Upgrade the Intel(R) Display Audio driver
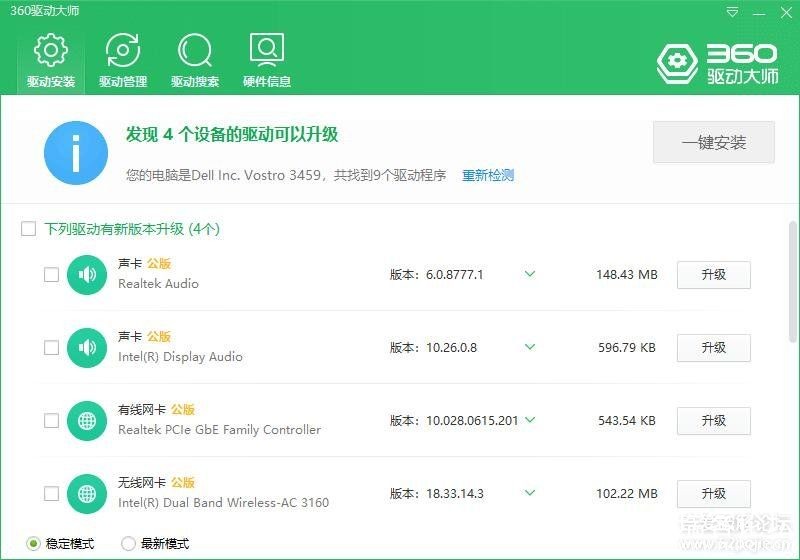This screenshot has height=560, width=800. pyautogui.click(x=714, y=348)
